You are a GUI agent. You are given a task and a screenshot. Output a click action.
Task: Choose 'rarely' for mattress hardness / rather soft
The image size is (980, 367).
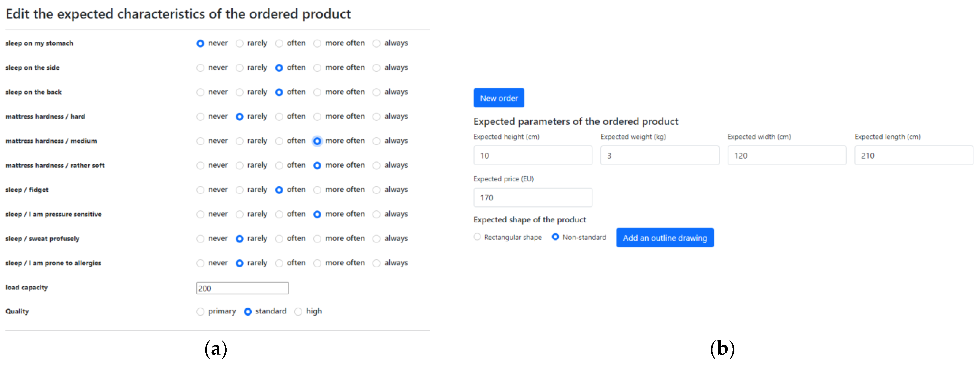tap(239, 165)
